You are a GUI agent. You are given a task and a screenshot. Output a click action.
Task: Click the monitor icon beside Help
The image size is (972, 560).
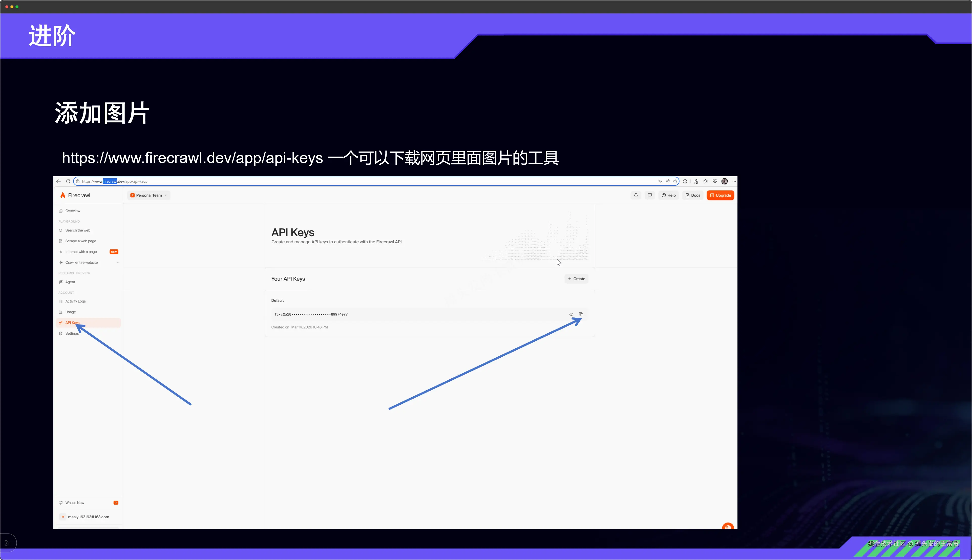650,195
